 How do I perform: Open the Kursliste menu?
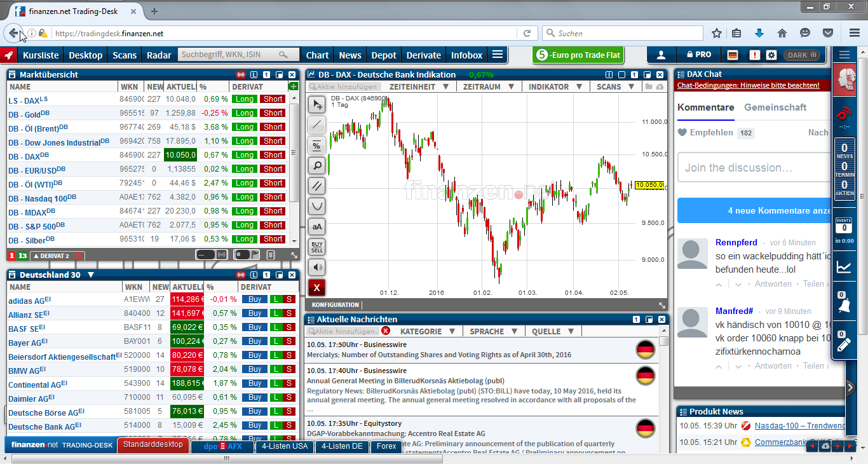41,55
